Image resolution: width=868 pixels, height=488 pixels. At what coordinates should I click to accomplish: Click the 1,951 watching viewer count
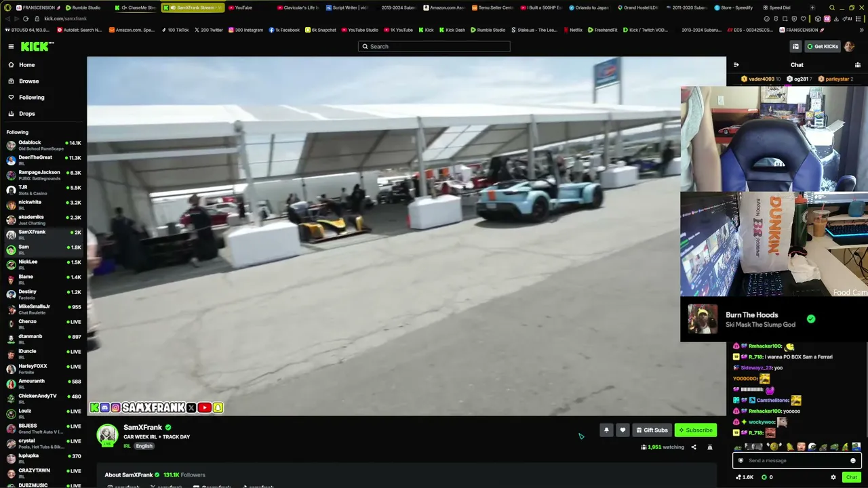662,447
